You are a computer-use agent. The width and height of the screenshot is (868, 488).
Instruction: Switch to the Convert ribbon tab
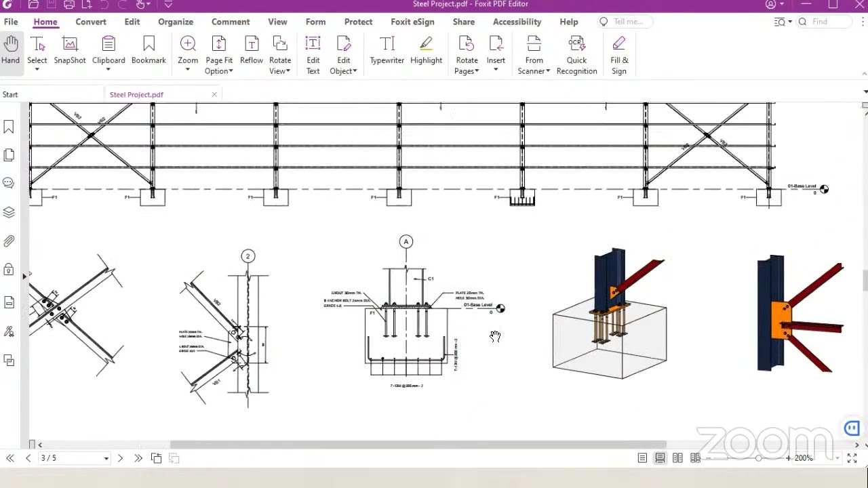(91, 22)
